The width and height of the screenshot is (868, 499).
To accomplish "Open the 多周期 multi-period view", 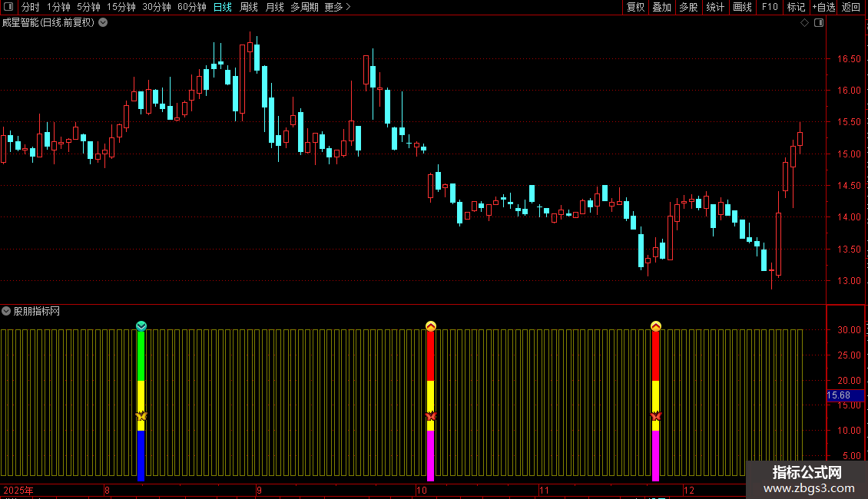I will [x=304, y=7].
